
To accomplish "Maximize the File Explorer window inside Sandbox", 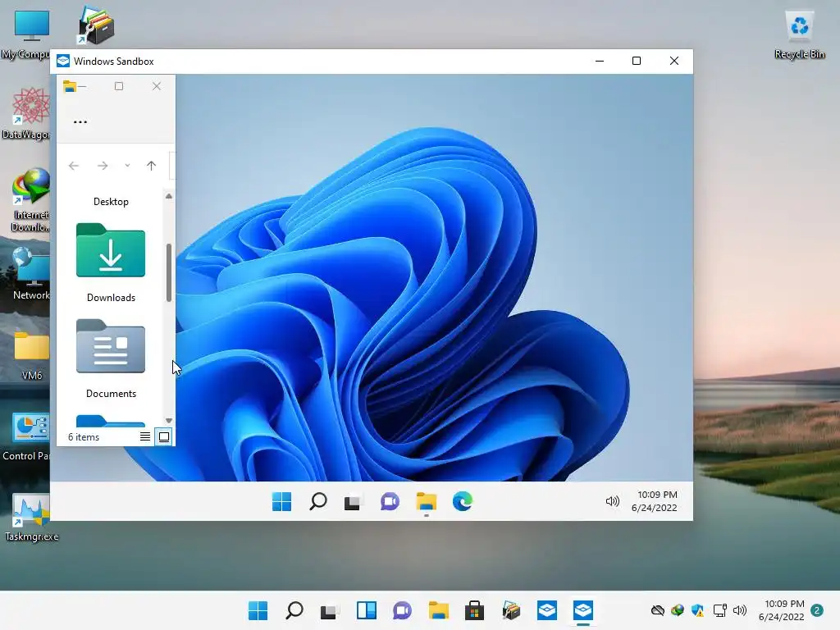I will click(119, 86).
